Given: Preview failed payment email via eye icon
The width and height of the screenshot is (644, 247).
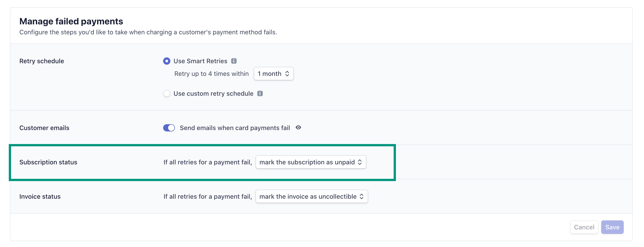Looking at the screenshot, I should coord(298,128).
